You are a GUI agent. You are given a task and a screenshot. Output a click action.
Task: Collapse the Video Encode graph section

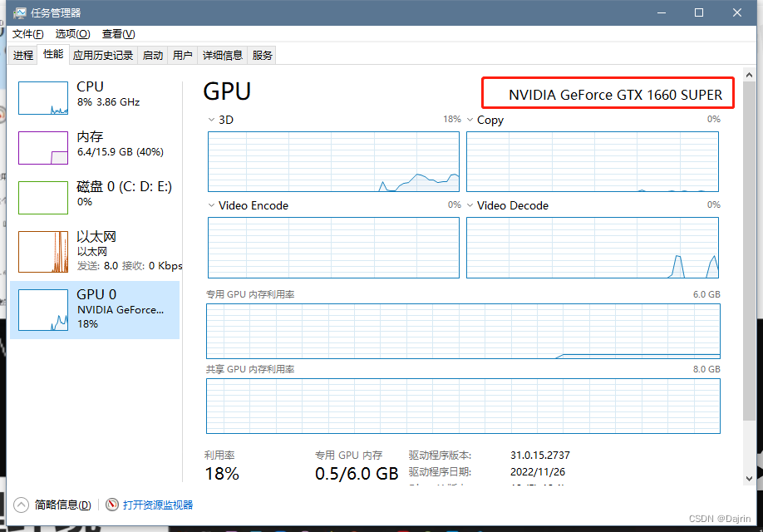click(x=213, y=205)
